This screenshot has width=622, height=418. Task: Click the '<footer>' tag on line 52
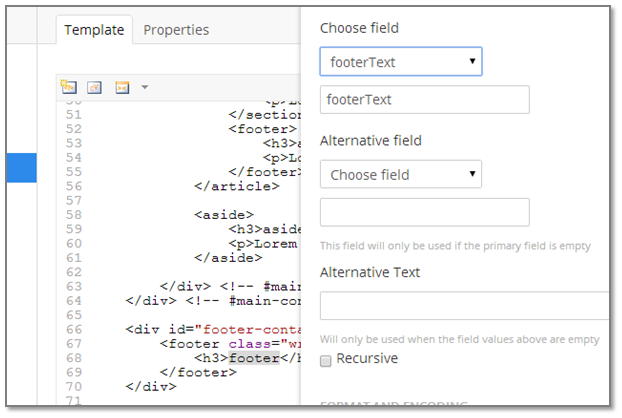[x=263, y=129]
